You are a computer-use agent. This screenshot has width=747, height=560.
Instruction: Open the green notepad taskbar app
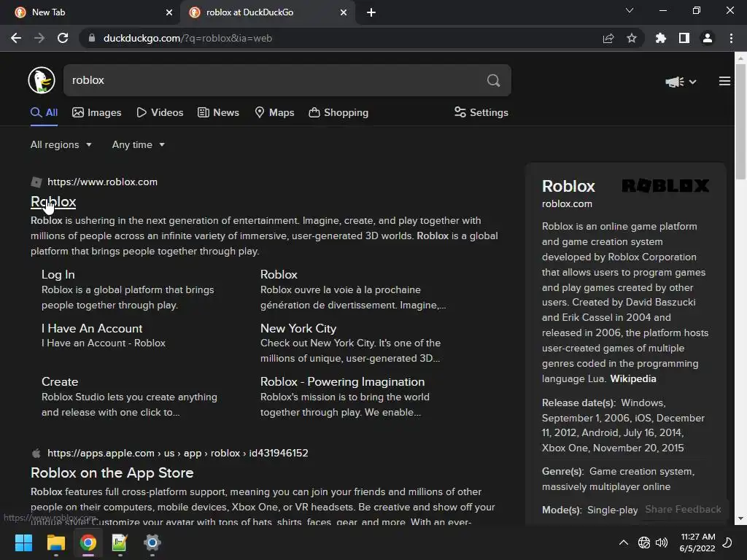click(x=120, y=542)
